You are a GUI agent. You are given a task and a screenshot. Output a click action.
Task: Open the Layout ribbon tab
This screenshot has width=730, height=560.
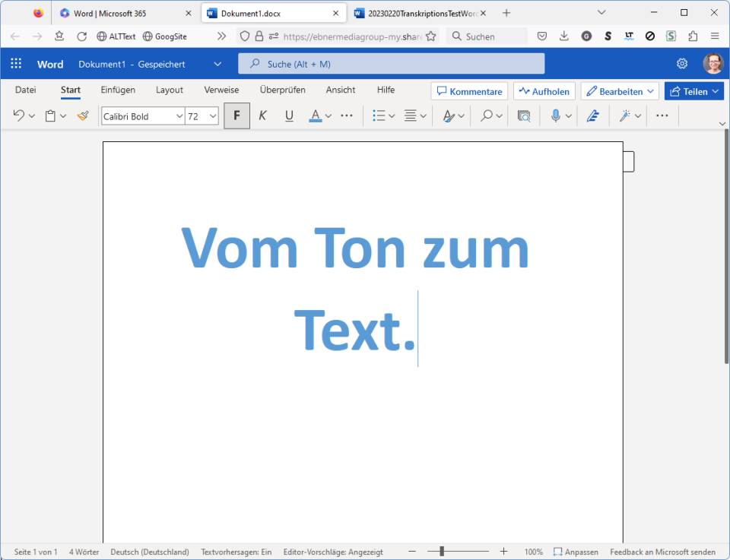point(170,90)
